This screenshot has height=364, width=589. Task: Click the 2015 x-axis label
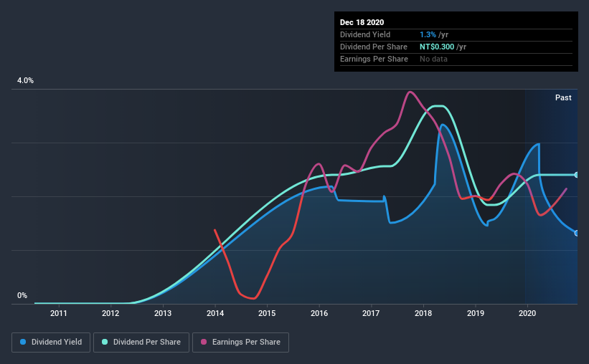[267, 313]
